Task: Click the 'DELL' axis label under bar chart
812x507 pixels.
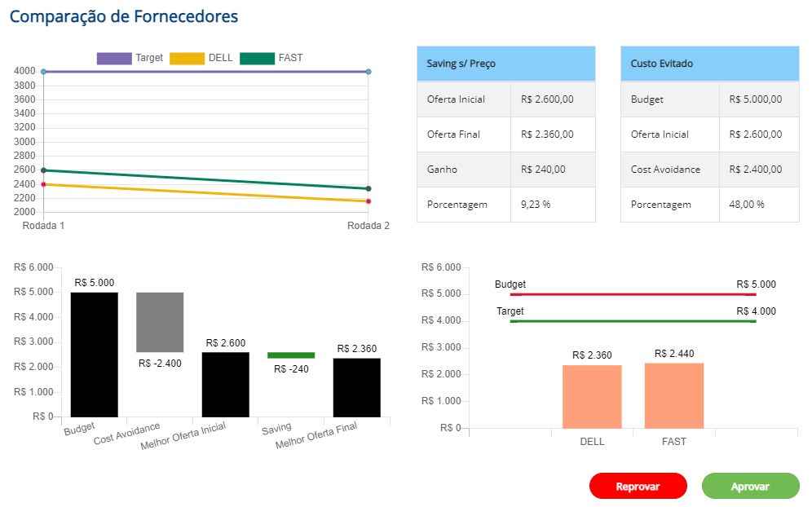Action: point(592,442)
